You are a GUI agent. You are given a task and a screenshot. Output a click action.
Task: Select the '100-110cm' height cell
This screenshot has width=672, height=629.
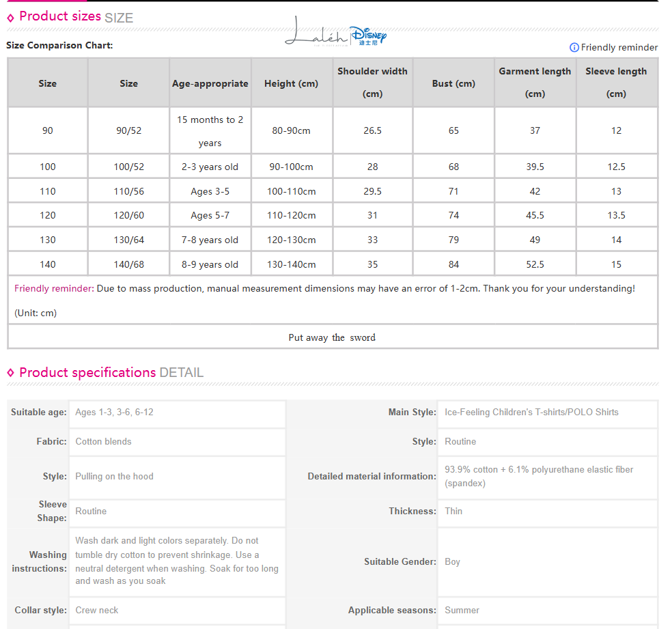[x=292, y=191]
